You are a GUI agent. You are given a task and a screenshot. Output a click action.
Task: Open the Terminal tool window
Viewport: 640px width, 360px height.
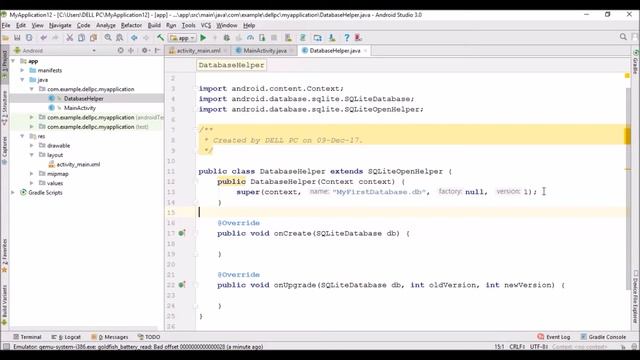[x=27, y=337]
